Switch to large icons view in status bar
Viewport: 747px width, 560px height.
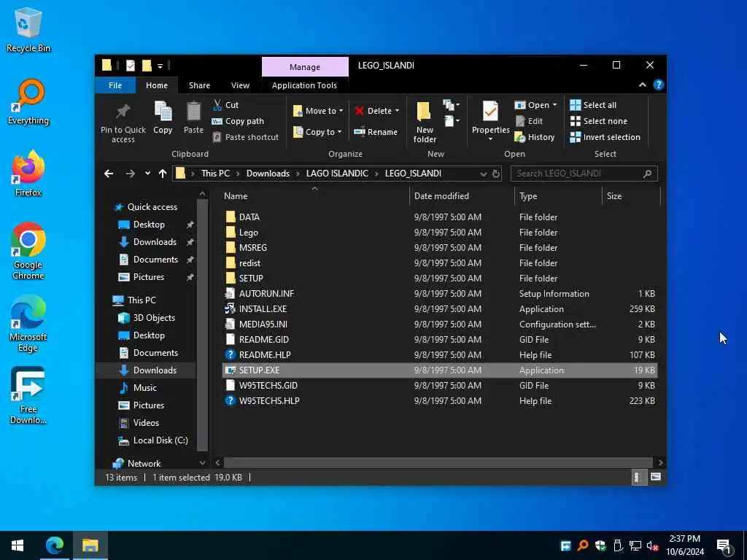(656, 477)
